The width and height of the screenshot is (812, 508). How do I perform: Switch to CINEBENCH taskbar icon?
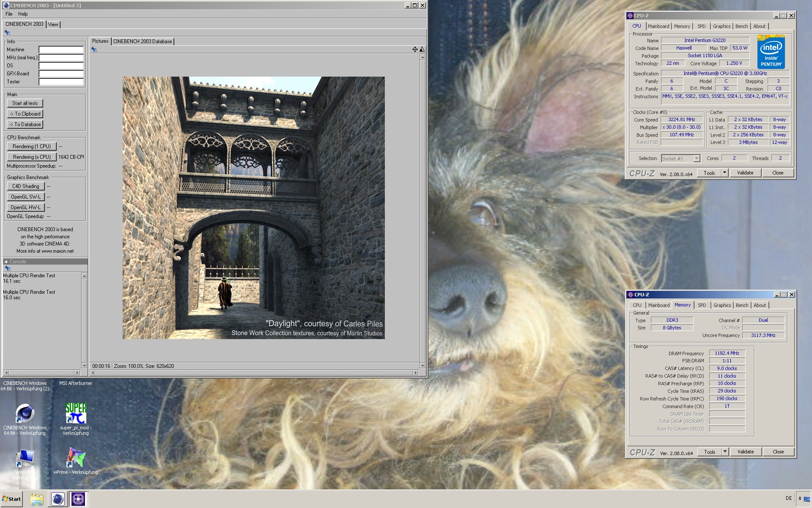tap(58, 499)
